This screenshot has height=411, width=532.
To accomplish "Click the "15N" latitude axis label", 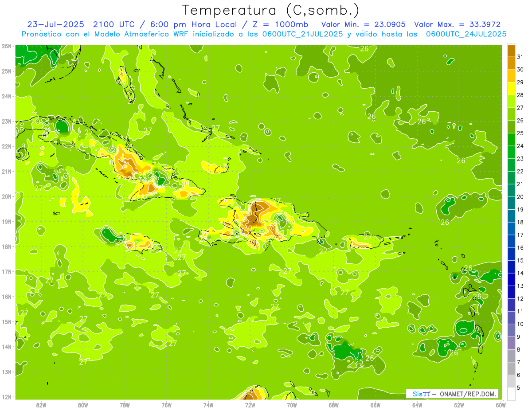I will [x=6, y=321].
